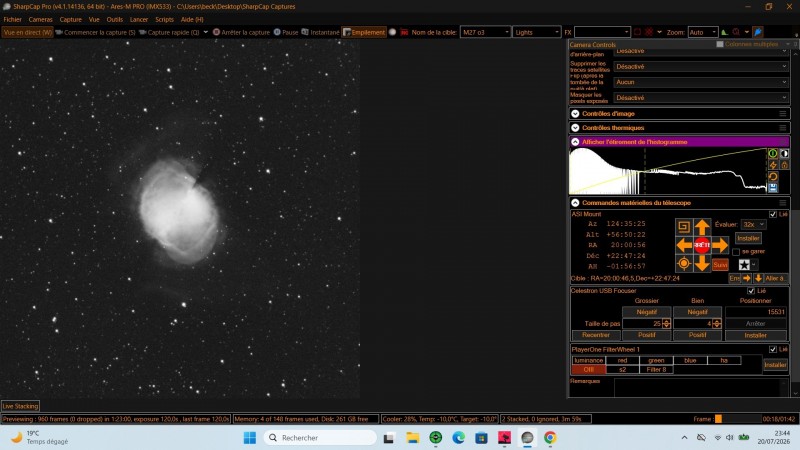Open Microsoft Edge from the taskbar

click(458, 438)
